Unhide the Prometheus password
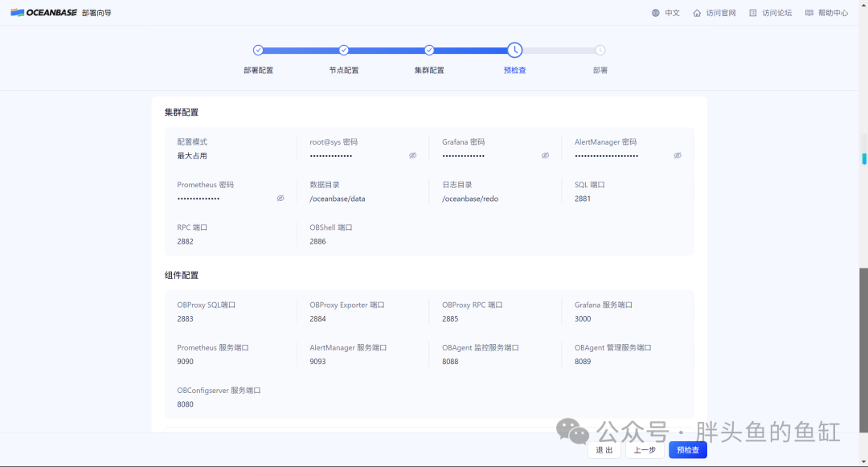This screenshot has width=868, height=467. (x=280, y=198)
